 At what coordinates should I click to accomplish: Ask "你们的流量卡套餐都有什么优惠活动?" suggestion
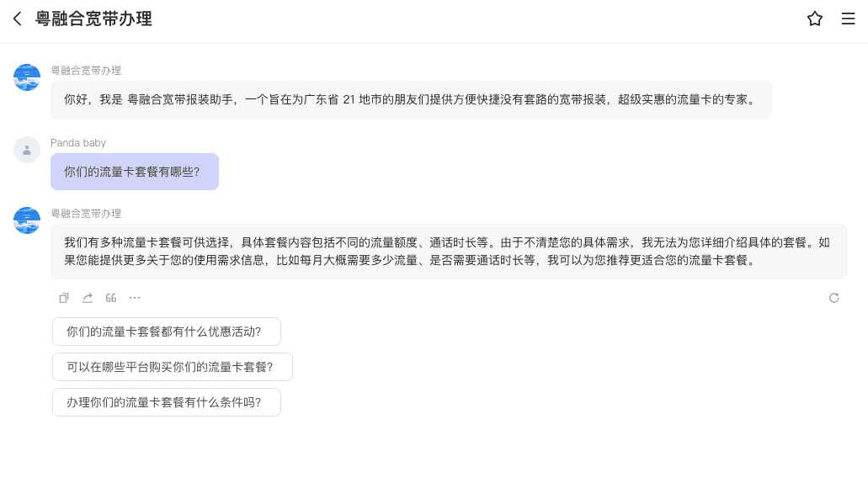(x=166, y=332)
